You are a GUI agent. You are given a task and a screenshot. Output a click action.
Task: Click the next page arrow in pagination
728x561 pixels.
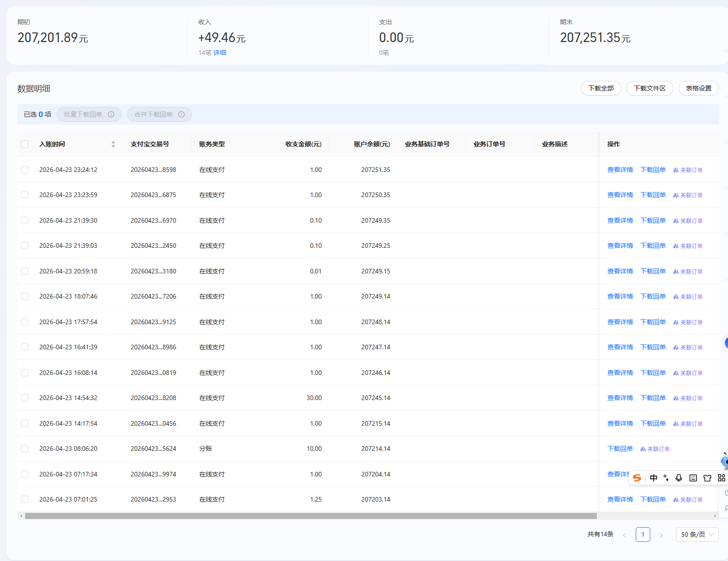point(661,535)
